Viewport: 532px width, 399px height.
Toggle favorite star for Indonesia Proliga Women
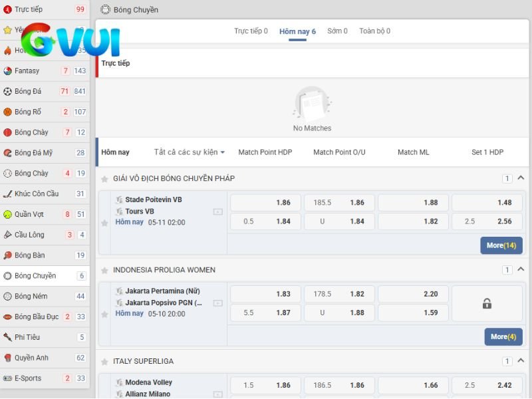104,270
